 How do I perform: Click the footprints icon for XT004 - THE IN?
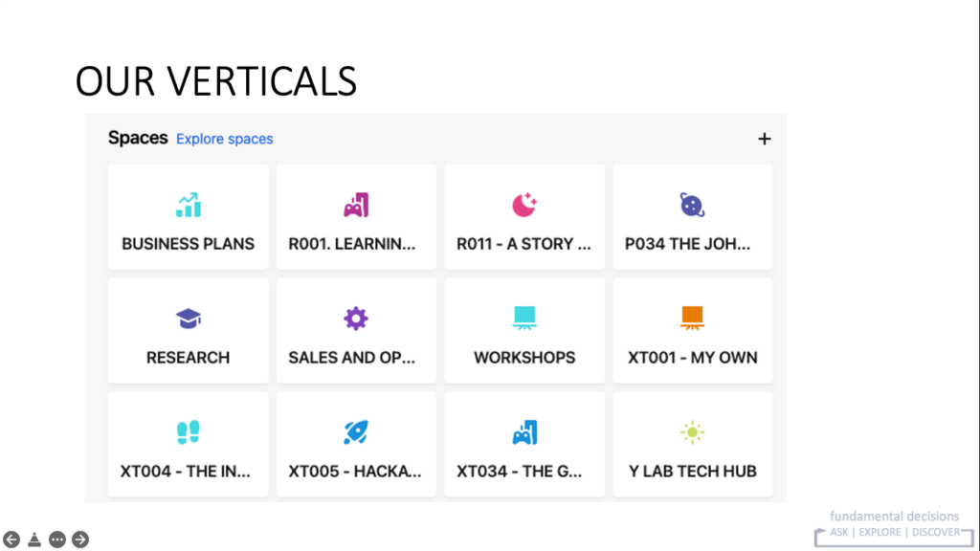[188, 432]
